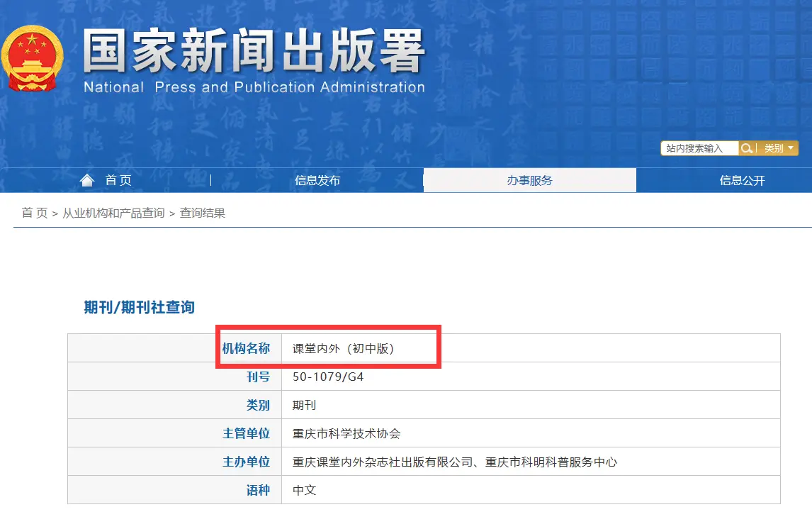Screen dimensions: 812x529
Task: Click the 重庆市科学技术协会 value cell
Action: (346, 433)
